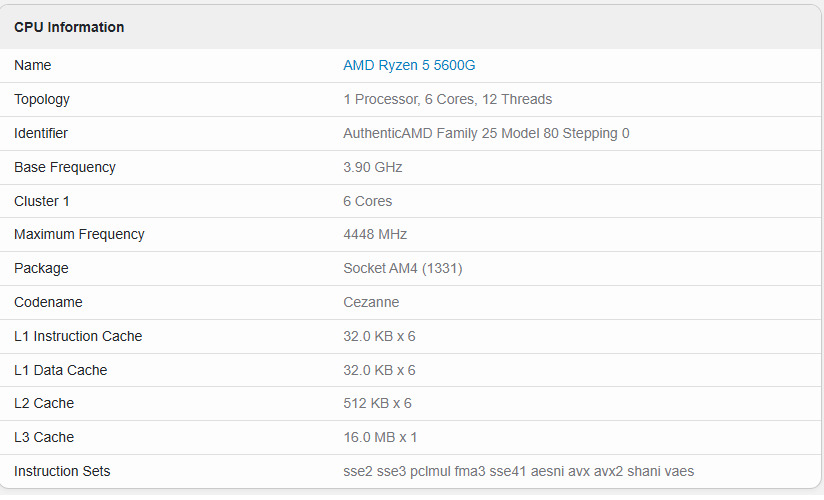Screen dimensions: 824x500
Task: Click the Cezanne codename value
Action: pyautogui.click(x=371, y=302)
